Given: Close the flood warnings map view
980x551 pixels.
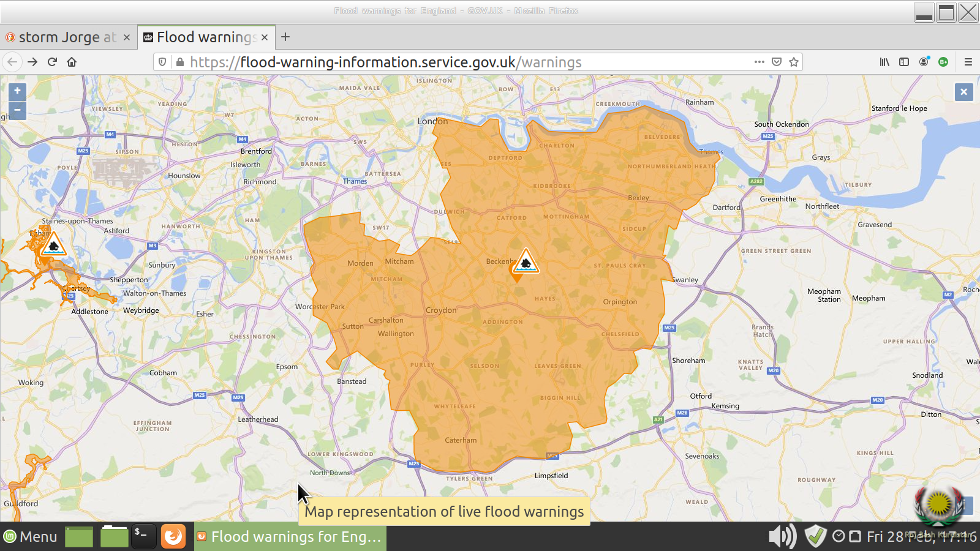Looking at the screenshot, I should [963, 92].
